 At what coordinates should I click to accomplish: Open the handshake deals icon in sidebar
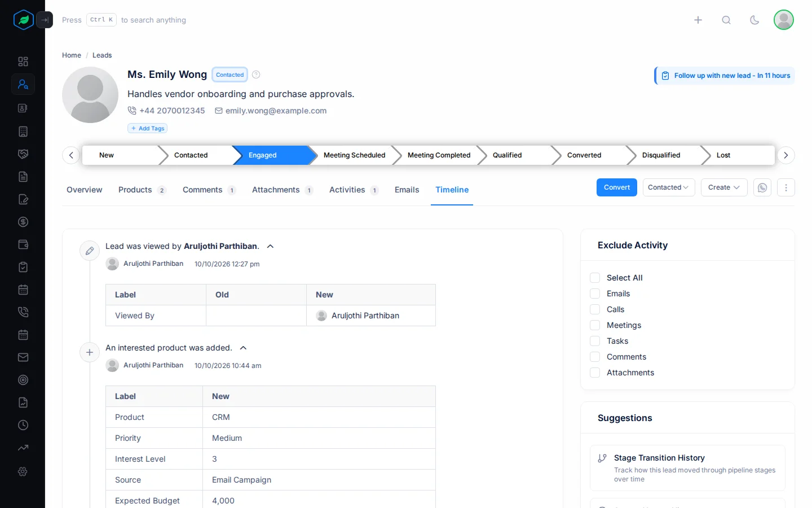[x=23, y=154]
